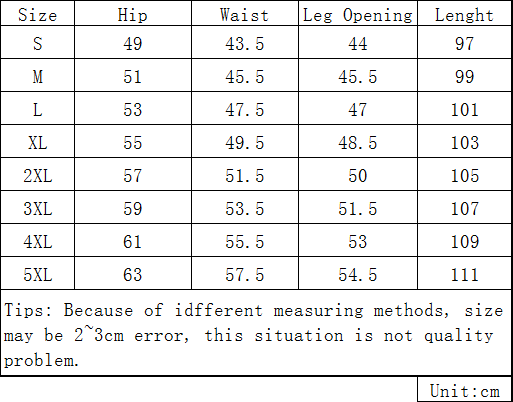Viewport: 513px width, 402px height.
Task: Select leg opening value 53 for 4XL
Action: 357,241
